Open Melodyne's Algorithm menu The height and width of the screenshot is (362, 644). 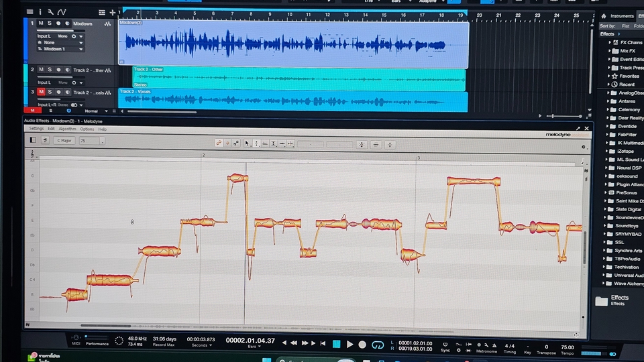[67, 129]
